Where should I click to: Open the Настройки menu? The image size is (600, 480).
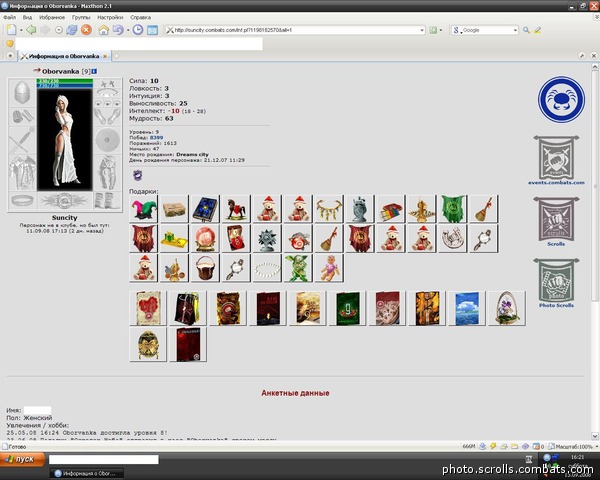110,17
